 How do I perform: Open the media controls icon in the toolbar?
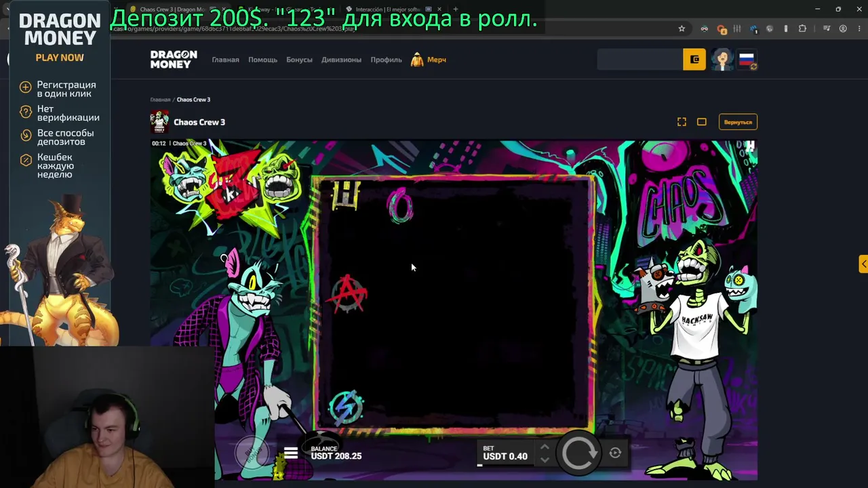tap(826, 28)
